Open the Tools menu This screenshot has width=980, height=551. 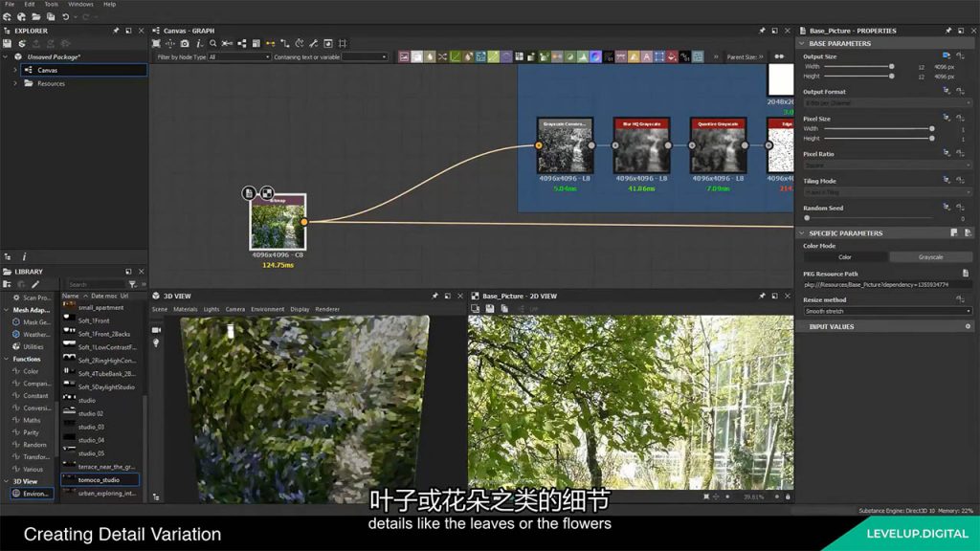coord(51,4)
